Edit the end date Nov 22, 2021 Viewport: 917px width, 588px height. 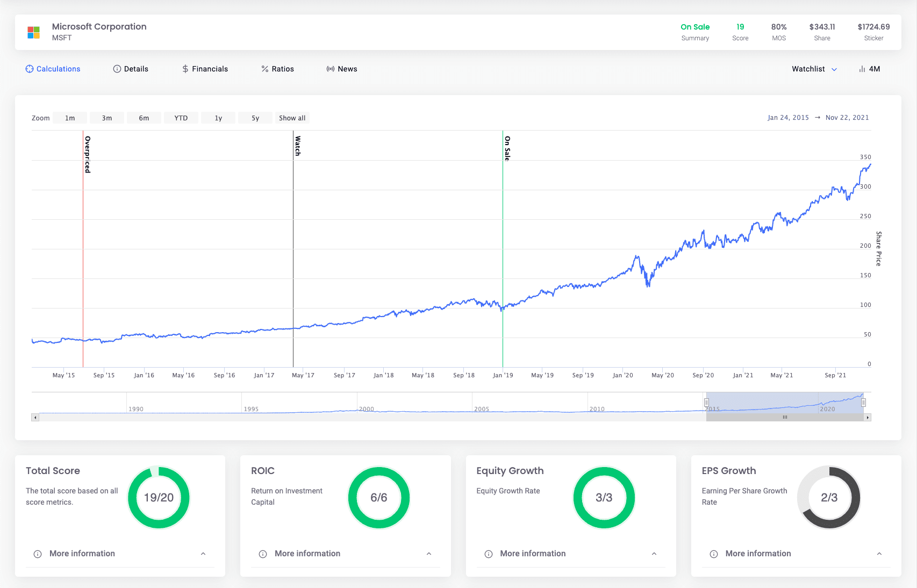pos(847,117)
